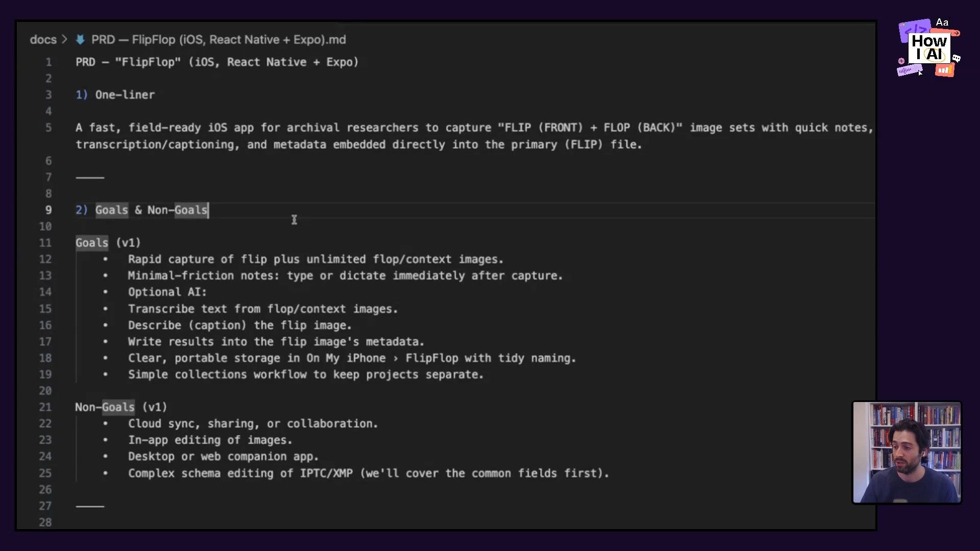This screenshot has width=980, height=551.
Task: Click the breadcrumb chevron after docs
Action: tap(64, 40)
